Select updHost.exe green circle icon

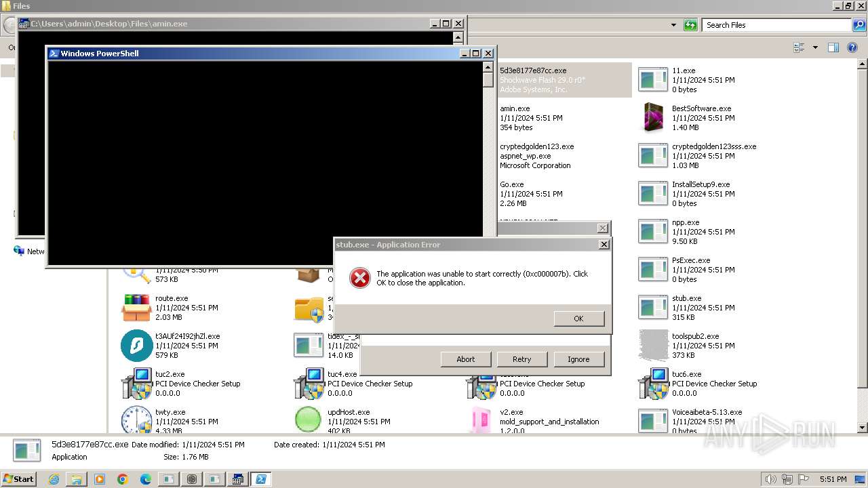(x=309, y=420)
